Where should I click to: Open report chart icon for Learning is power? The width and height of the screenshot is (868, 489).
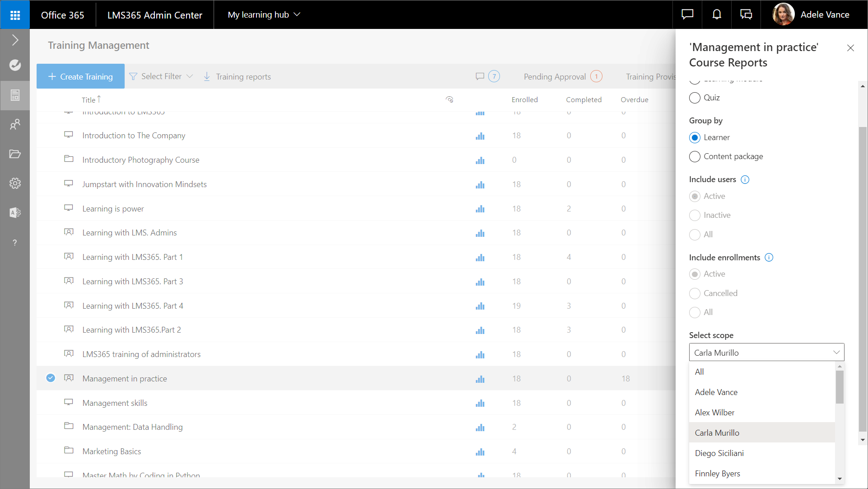(x=480, y=209)
